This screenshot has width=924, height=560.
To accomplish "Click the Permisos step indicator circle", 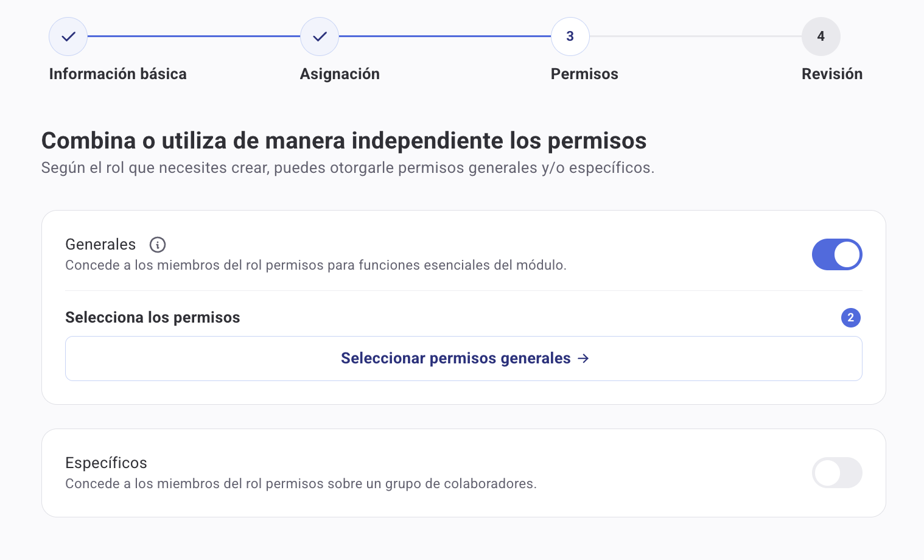I will click(570, 37).
